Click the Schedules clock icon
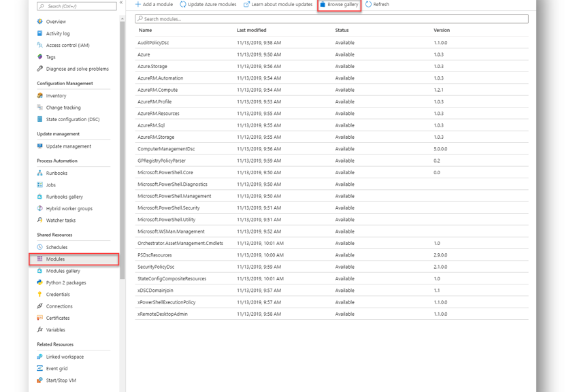The image size is (571, 392). tap(39, 247)
